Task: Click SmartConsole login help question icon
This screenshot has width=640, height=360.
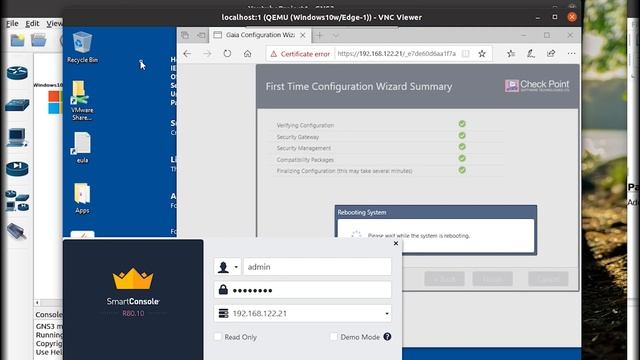Action: (387, 337)
